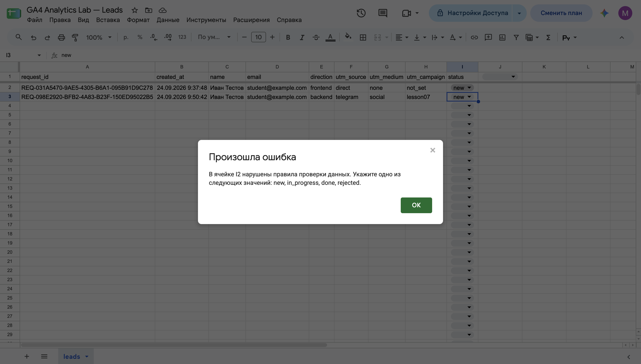Open the dropdown chip in cell J1
641x364 pixels.
tap(500, 77)
